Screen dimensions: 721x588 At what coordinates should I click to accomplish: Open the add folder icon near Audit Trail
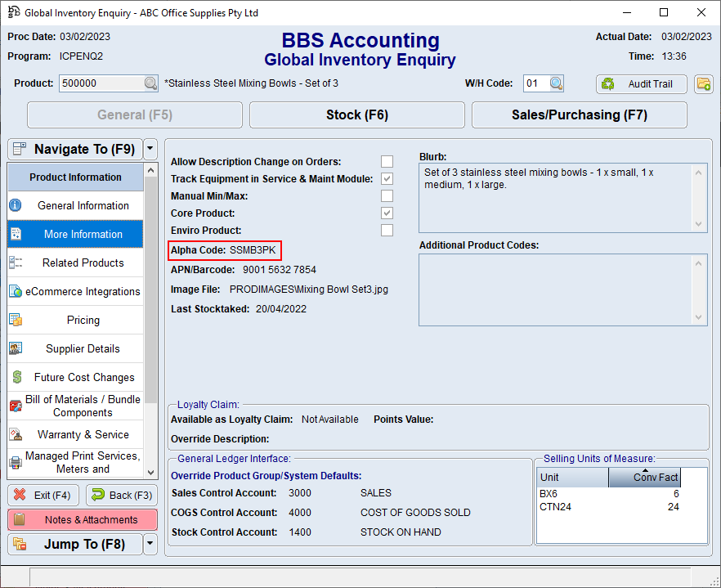(704, 84)
